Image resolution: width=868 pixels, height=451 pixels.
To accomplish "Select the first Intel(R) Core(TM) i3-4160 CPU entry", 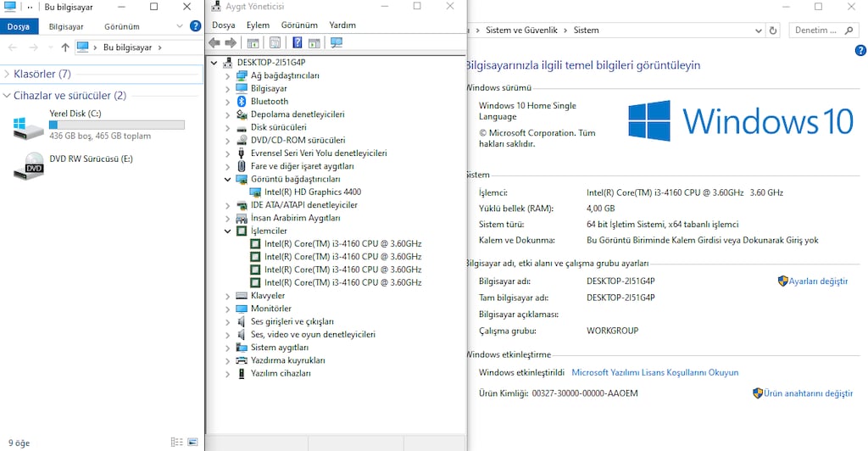I will tap(342, 243).
